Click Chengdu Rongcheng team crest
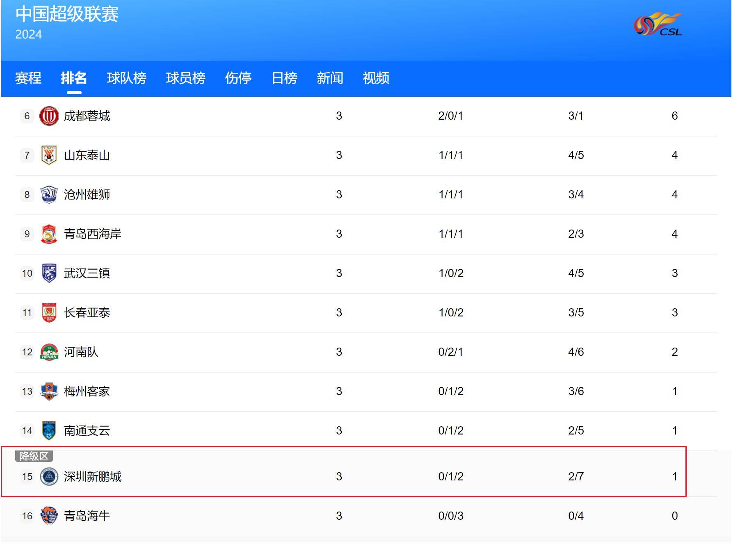Image resolution: width=756 pixels, height=555 pixels. pyautogui.click(x=49, y=116)
